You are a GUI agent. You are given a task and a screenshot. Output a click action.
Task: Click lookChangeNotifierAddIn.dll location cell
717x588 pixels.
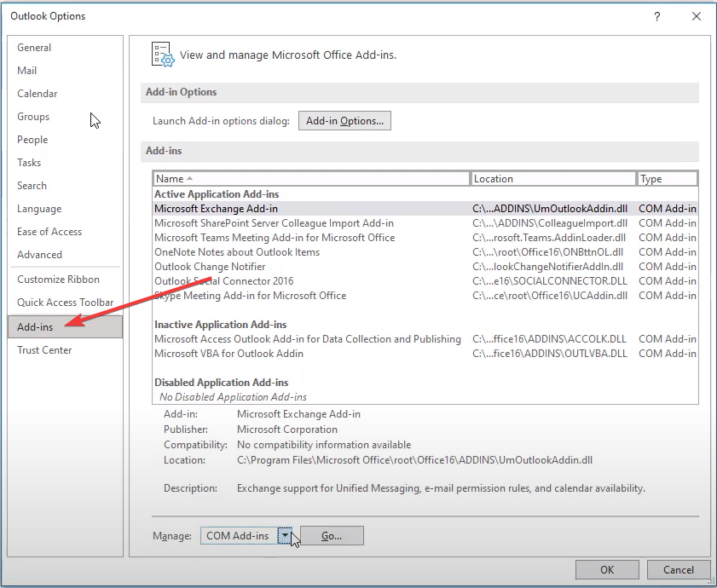point(548,267)
